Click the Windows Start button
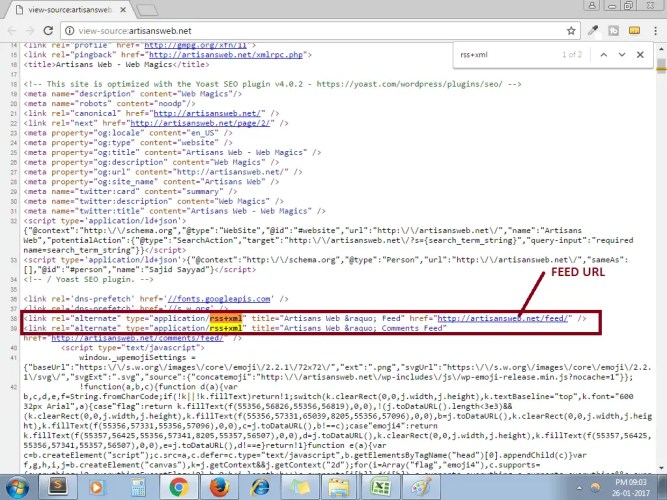Screen dimensions: 667x500 [17, 488]
